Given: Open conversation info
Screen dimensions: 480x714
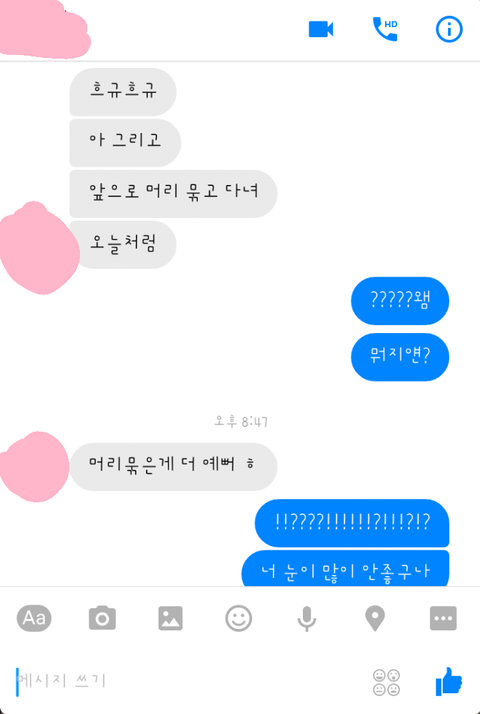Looking at the screenshot, I should pos(449,30).
